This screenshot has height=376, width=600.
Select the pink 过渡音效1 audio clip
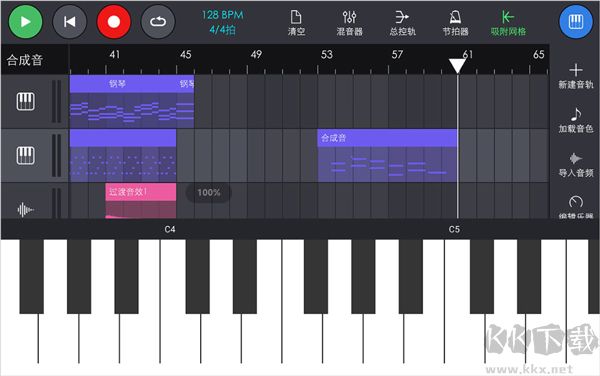pyautogui.click(x=141, y=201)
